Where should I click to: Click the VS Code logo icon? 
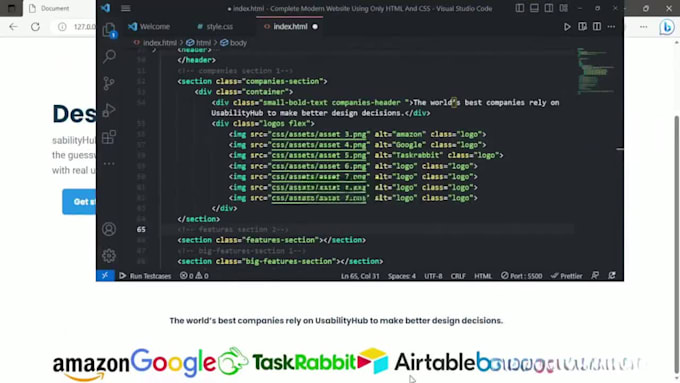click(x=105, y=8)
